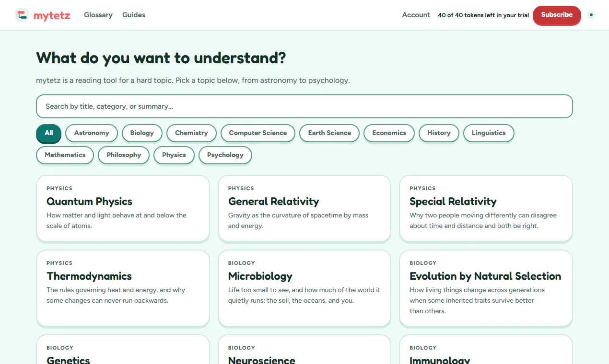Open the Quantum Physics topic card
Image resolution: width=609 pixels, height=364 pixels.
[123, 208]
